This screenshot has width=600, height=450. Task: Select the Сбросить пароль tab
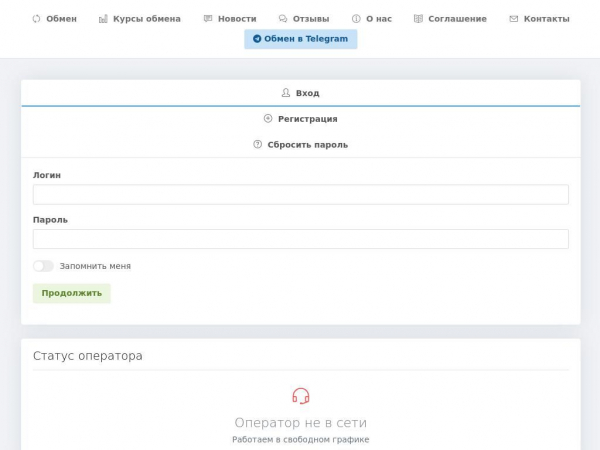pos(300,145)
